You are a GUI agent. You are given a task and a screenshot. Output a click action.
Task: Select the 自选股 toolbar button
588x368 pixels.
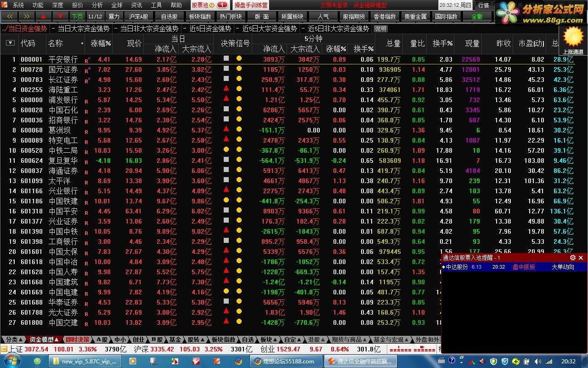169,16
